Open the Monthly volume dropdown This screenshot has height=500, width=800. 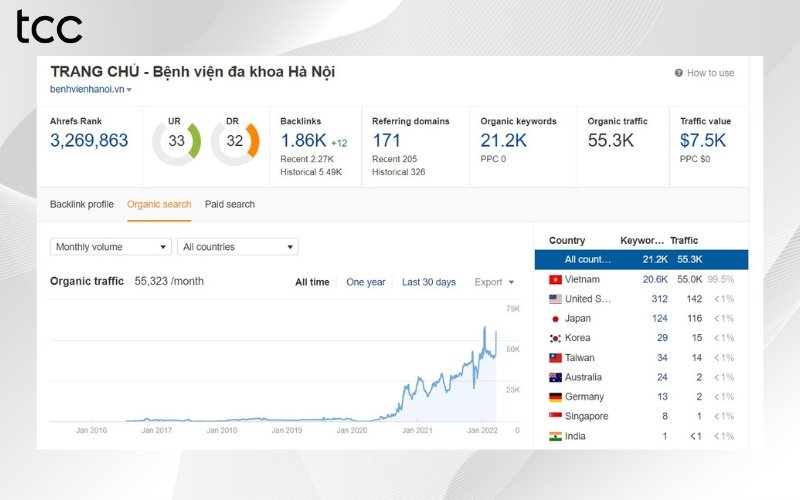(x=110, y=247)
